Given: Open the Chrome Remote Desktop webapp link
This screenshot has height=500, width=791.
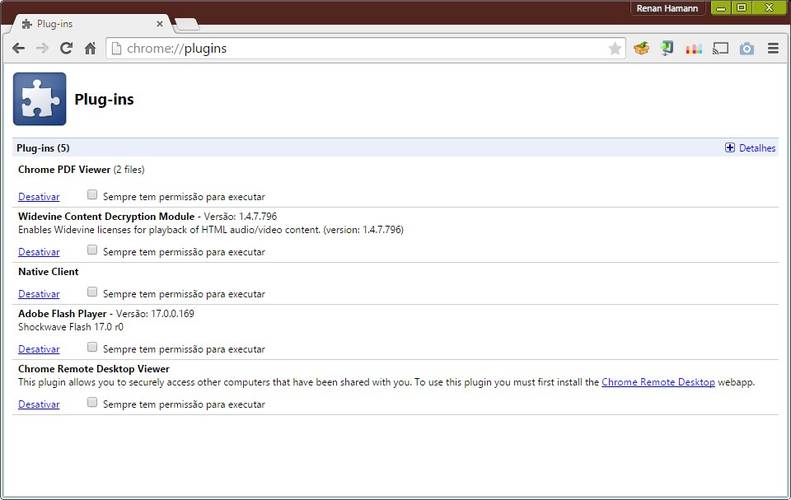Looking at the screenshot, I should pyautogui.click(x=658, y=382).
